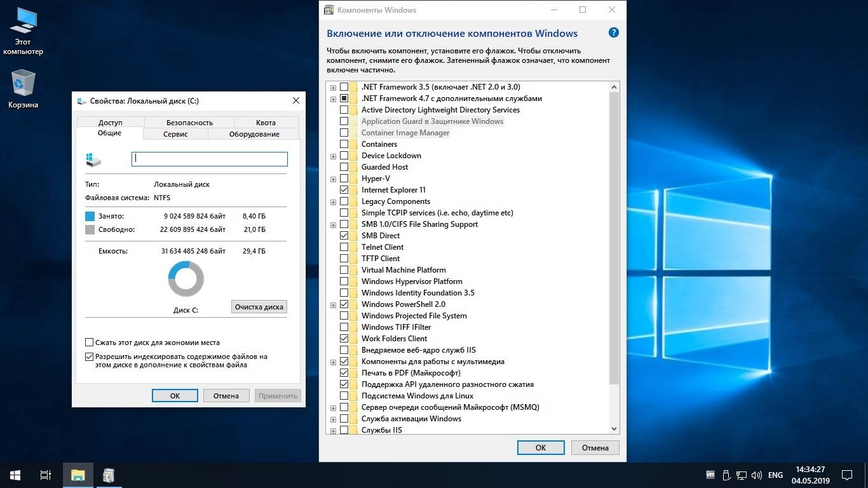This screenshot has height=488, width=868.
Task: Switch to the Оборудование tab
Action: (254, 134)
